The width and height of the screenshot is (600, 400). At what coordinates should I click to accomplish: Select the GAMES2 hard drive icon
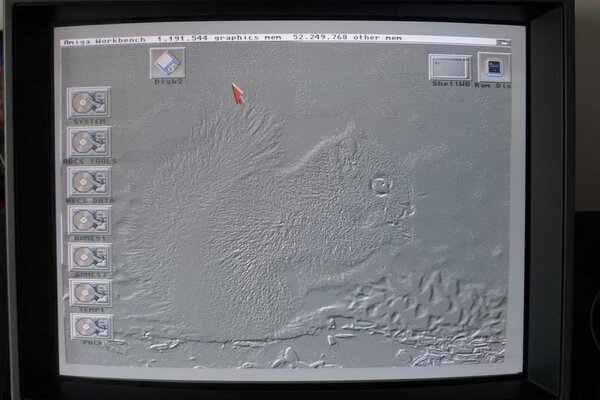(90, 257)
